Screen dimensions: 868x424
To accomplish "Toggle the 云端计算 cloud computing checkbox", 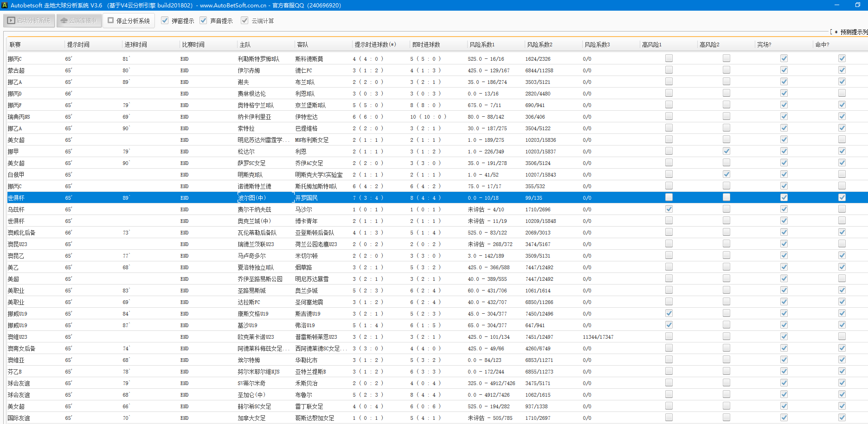I will click(x=244, y=20).
